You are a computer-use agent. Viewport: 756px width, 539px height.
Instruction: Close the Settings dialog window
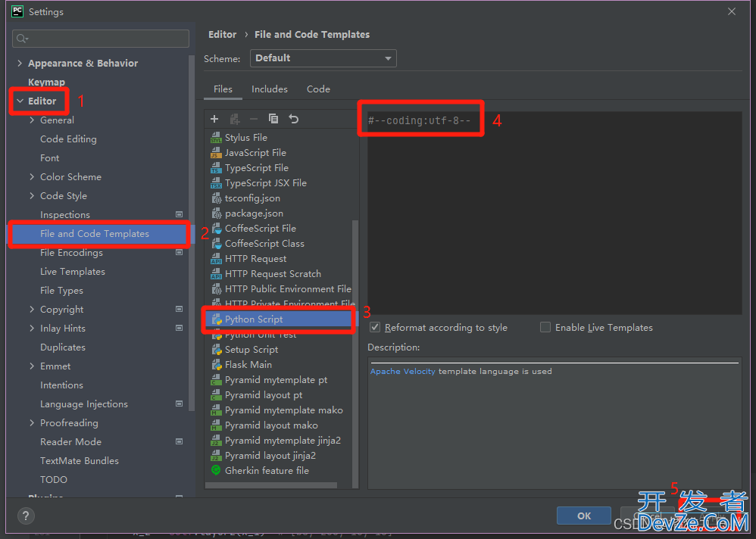coord(732,11)
